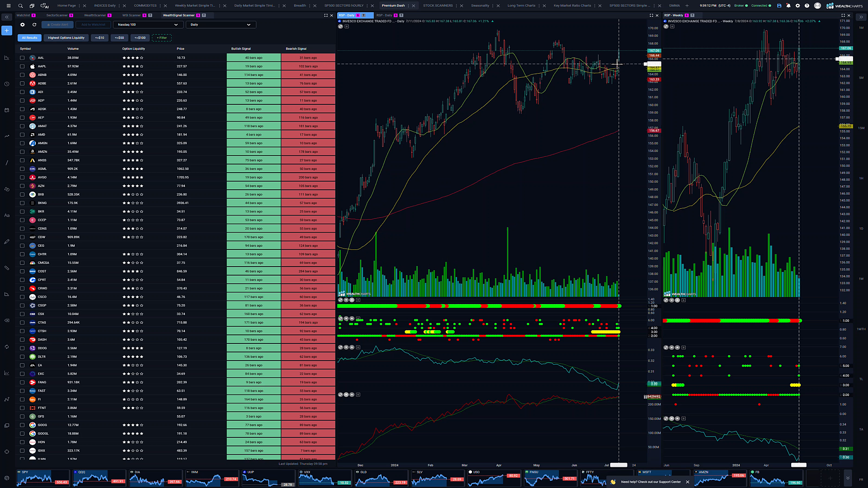Open the Daily timeframe dropdown

pyautogui.click(x=221, y=25)
